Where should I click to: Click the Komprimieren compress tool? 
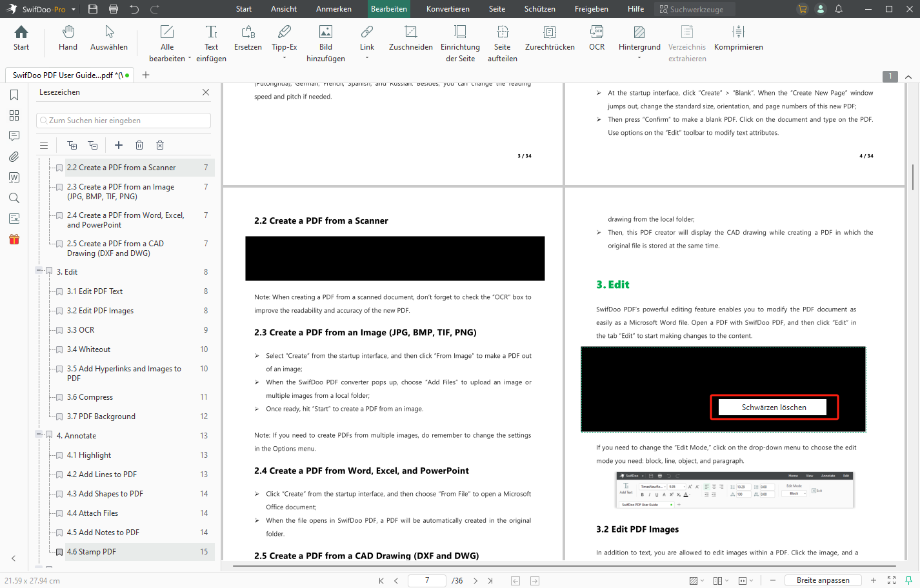[739, 38]
